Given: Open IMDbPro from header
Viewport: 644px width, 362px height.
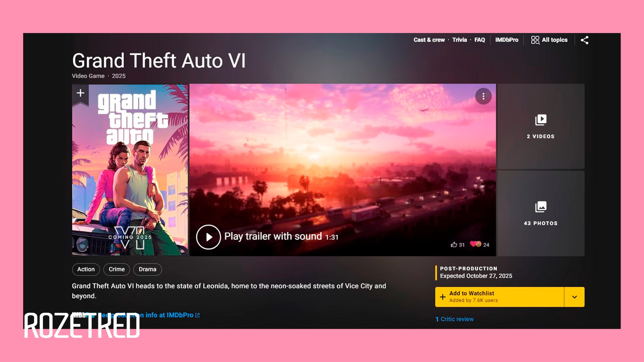Looking at the screenshot, I should coord(507,40).
